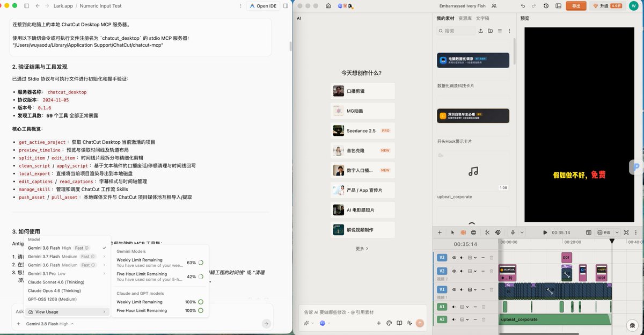
Task: Choose 音色克隆 option
Action: pos(363,150)
